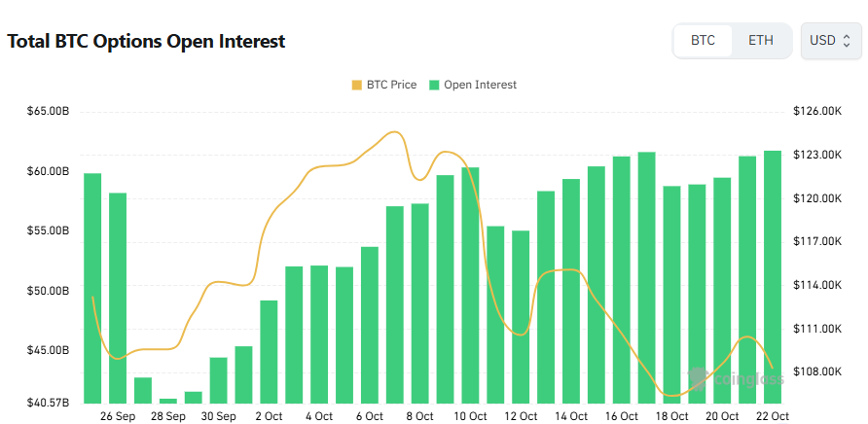This screenshot has width=868, height=424.
Task: Click the yellow BTC Price legend swatch
Action: pyautogui.click(x=356, y=85)
